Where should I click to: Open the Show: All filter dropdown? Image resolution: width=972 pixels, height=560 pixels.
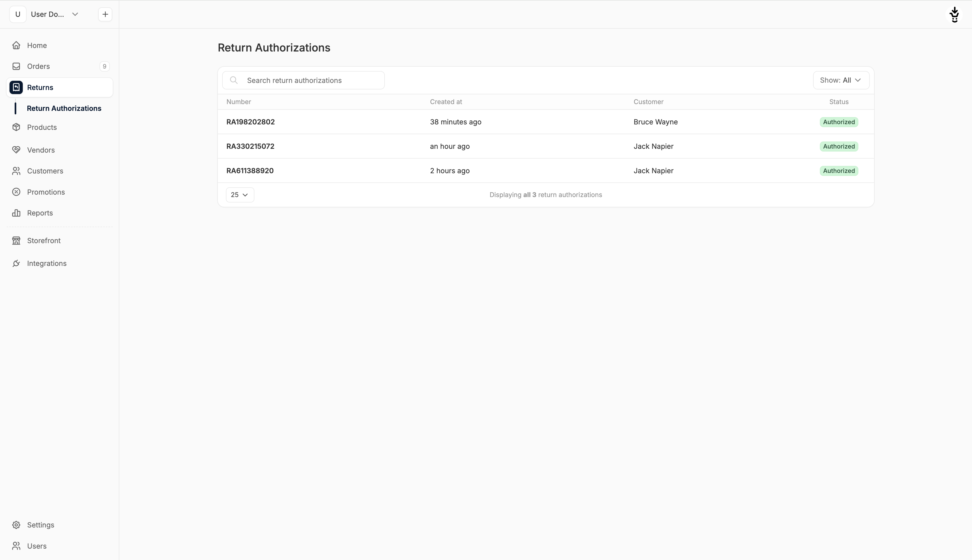[x=840, y=81]
